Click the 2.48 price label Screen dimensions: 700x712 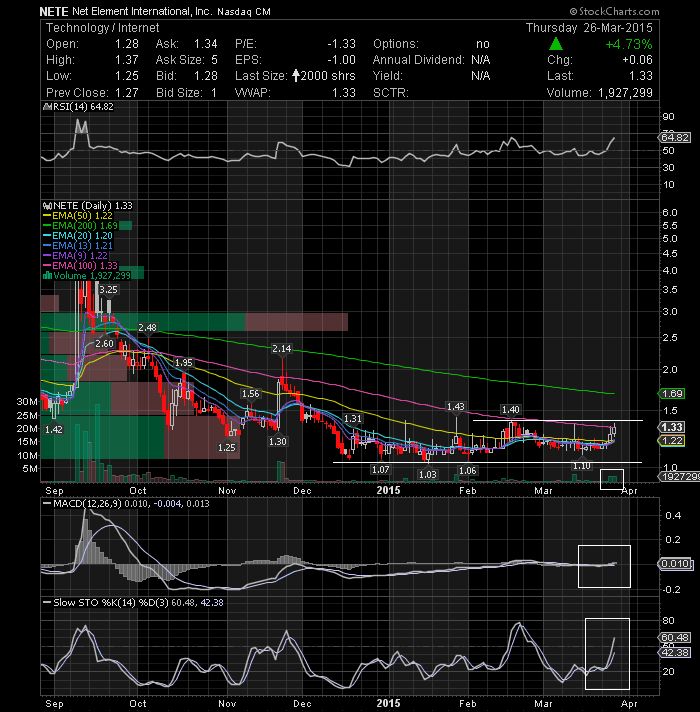pyautogui.click(x=148, y=327)
